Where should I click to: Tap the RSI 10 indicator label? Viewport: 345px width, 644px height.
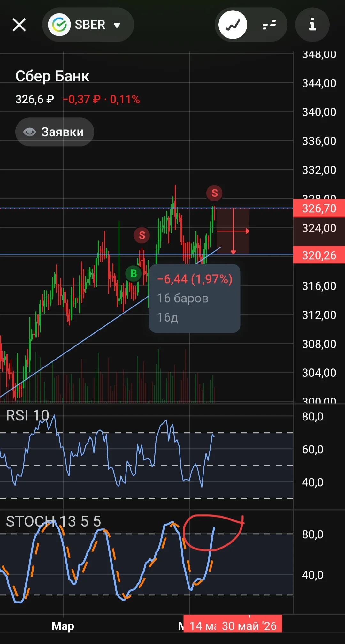pyautogui.click(x=27, y=415)
